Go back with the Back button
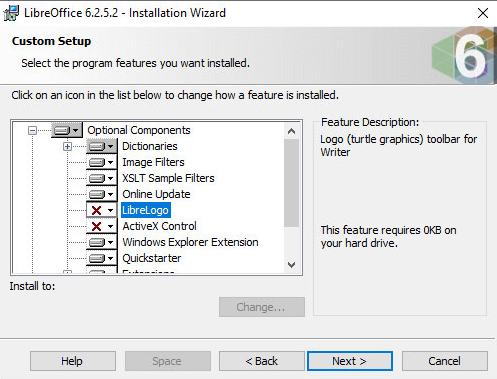 point(262,361)
